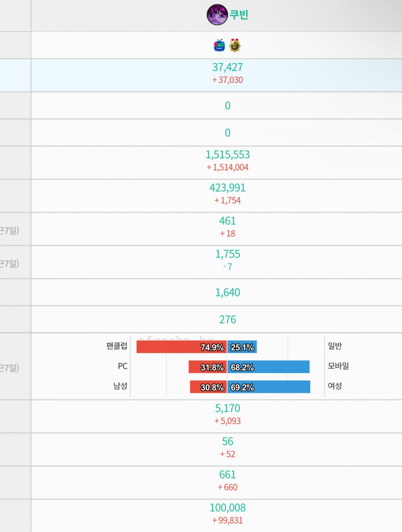Click the blue 68.2% 모바일 bar
The width and height of the screenshot is (402, 532).
coord(268,367)
